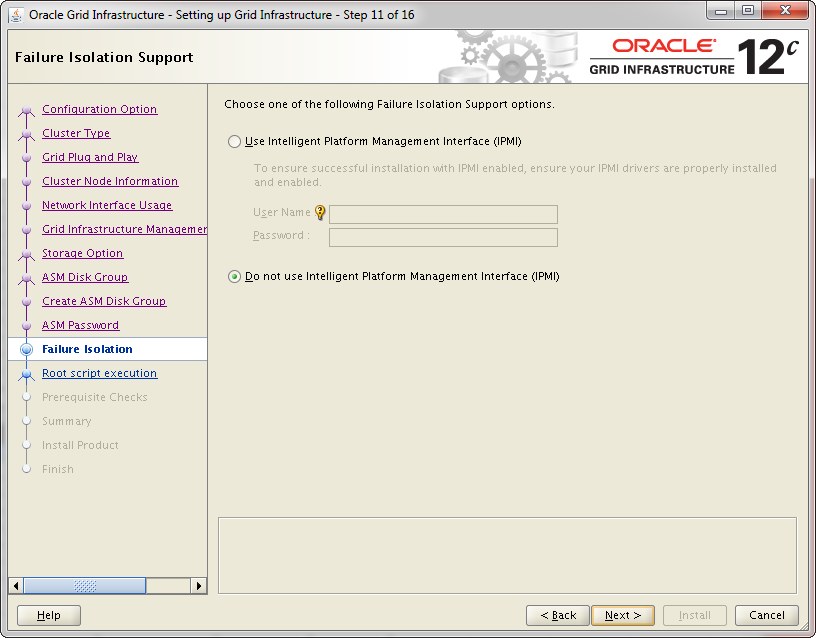Click the sidebar horizontal scrollbar thumb
The width and height of the screenshot is (816, 638).
(x=85, y=586)
